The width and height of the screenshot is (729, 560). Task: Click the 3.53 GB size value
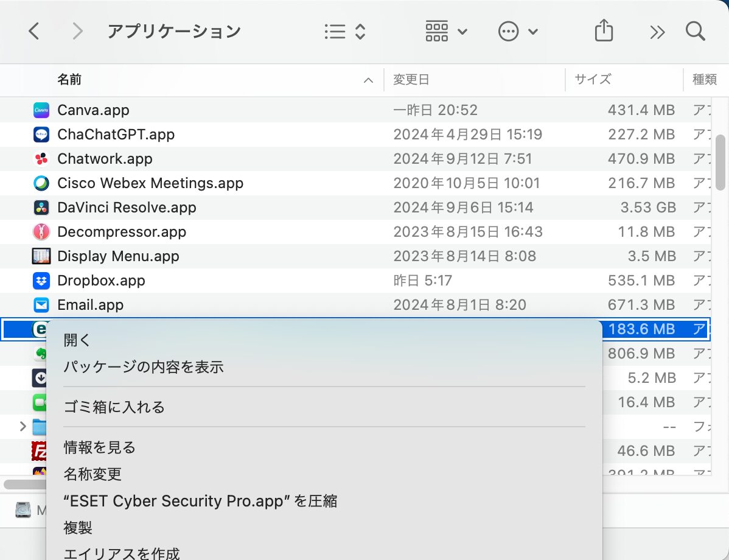click(x=647, y=208)
